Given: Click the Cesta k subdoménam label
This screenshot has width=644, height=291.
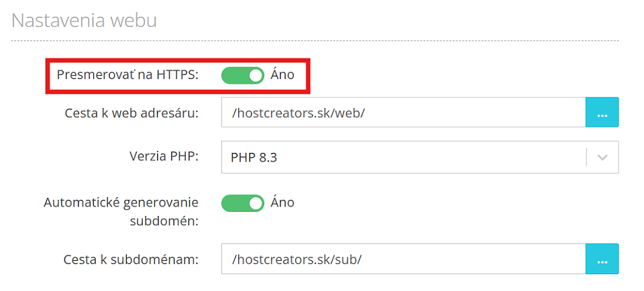Looking at the screenshot, I should (131, 259).
